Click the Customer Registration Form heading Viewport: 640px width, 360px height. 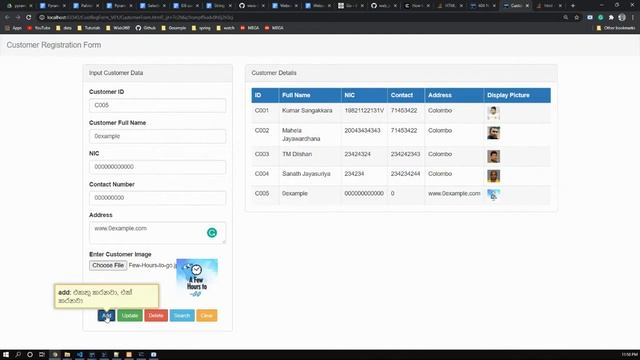tap(54, 45)
